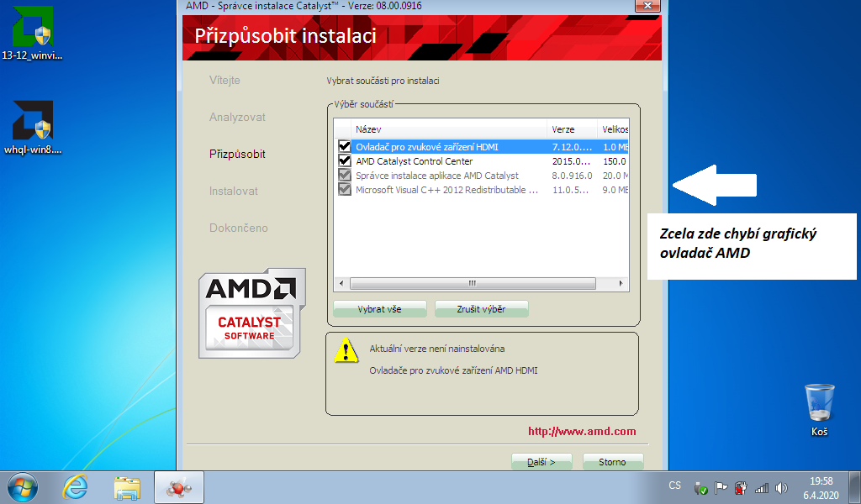Click the Další > button
Viewport: 861px width, 504px height.
click(541, 462)
